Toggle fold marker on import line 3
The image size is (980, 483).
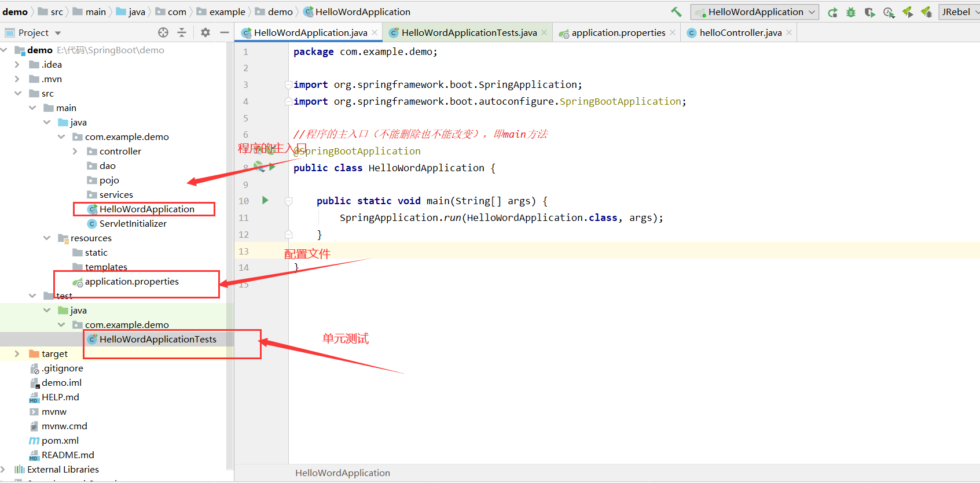point(288,84)
